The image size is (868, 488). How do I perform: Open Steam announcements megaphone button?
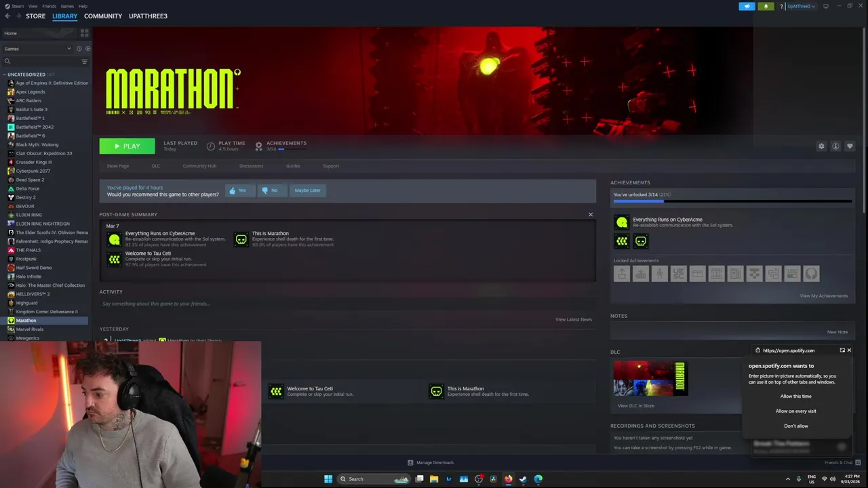tap(747, 6)
